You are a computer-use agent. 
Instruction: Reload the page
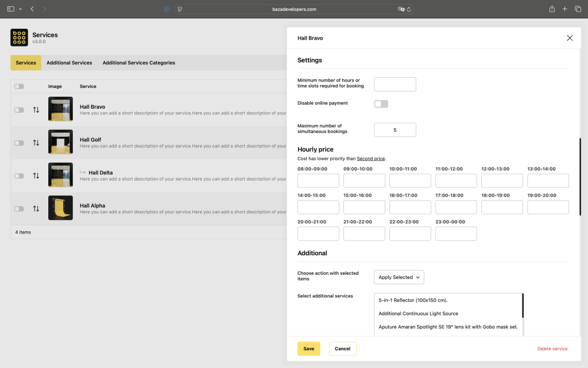point(409,9)
